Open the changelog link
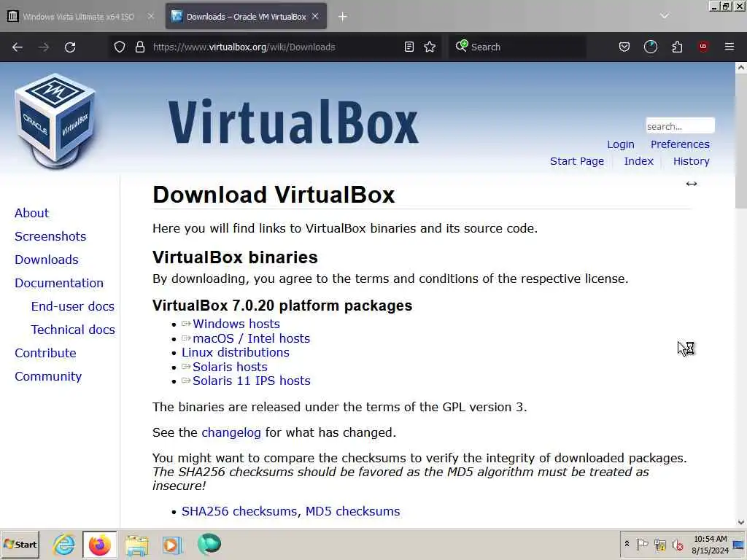The image size is (747, 560). (231, 433)
